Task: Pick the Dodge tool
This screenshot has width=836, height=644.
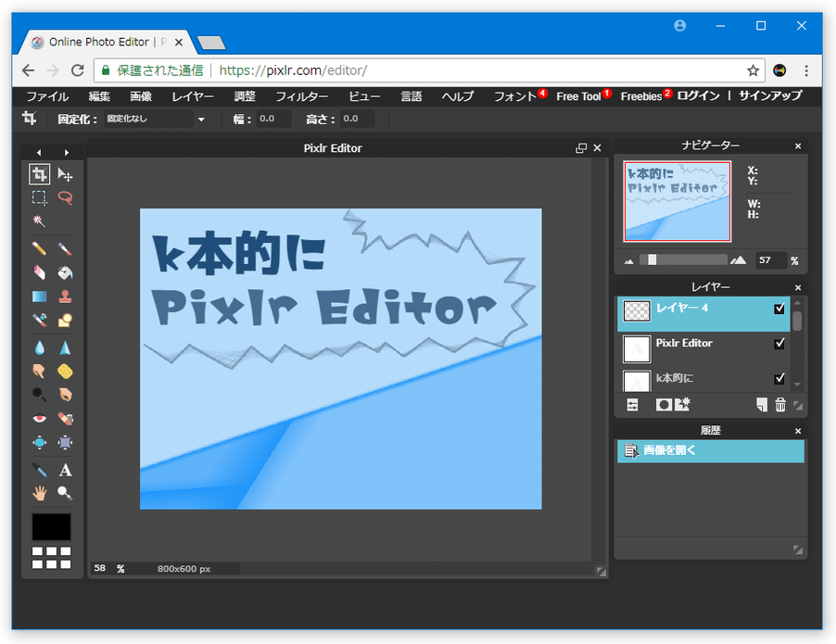Action: tap(39, 395)
